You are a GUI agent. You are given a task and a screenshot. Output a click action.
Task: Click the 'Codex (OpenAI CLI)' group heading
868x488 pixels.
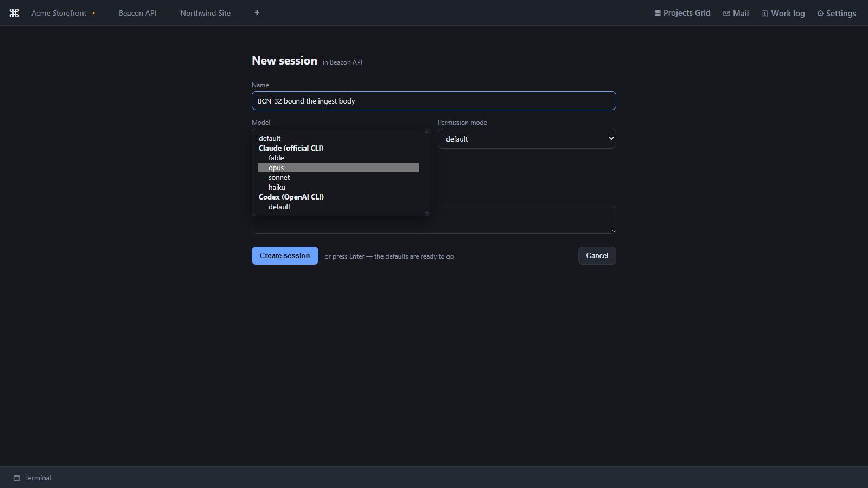click(291, 197)
